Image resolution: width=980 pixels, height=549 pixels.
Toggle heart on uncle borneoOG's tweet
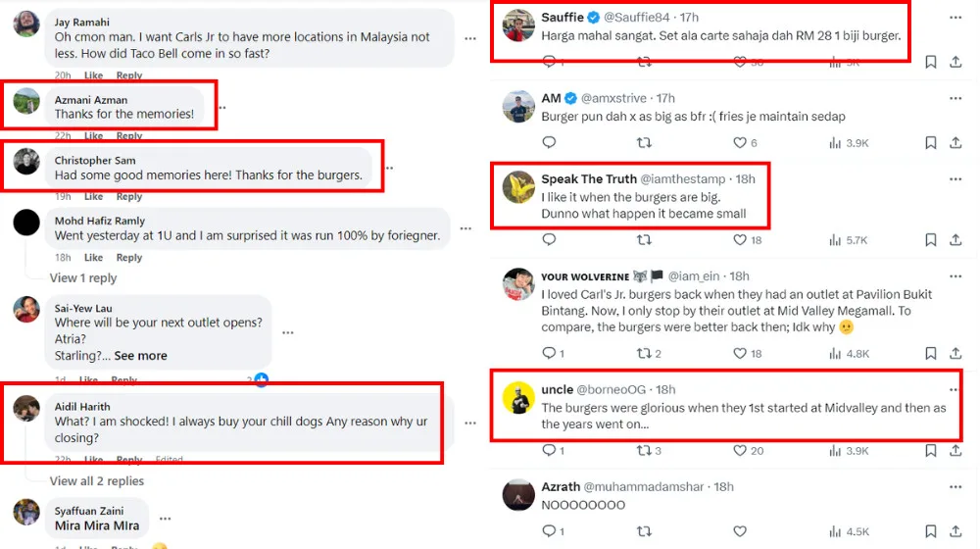[740, 451]
